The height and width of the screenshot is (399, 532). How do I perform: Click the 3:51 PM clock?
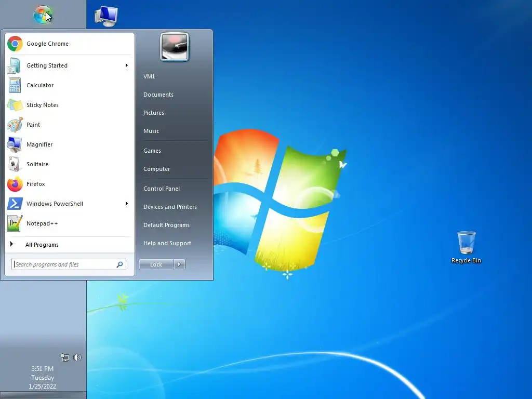pyautogui.click(x=43, y=368)
